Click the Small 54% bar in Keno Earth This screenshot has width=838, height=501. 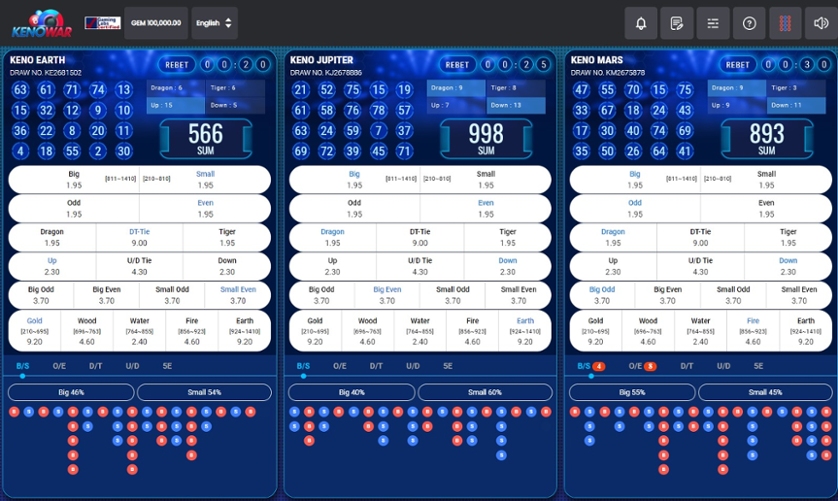[204, 392]
